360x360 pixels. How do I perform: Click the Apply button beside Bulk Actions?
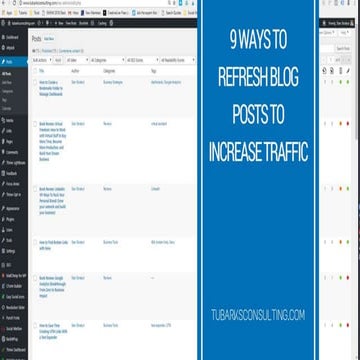click(58, 60)
